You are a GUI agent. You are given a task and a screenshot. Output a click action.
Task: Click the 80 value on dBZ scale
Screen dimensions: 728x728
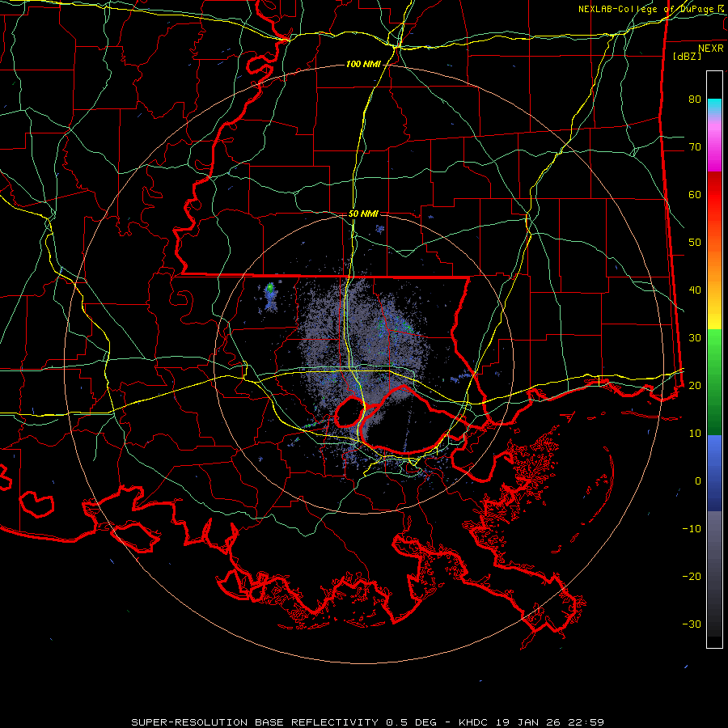point(695,99)
